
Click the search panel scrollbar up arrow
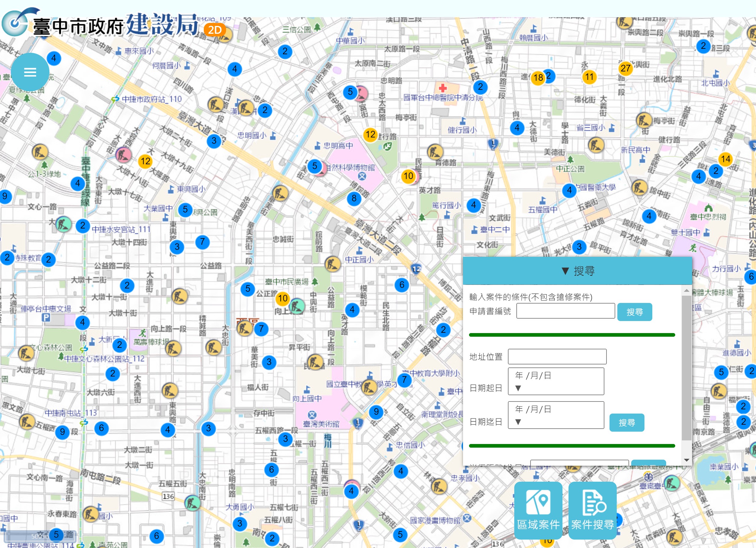[686, 291]
